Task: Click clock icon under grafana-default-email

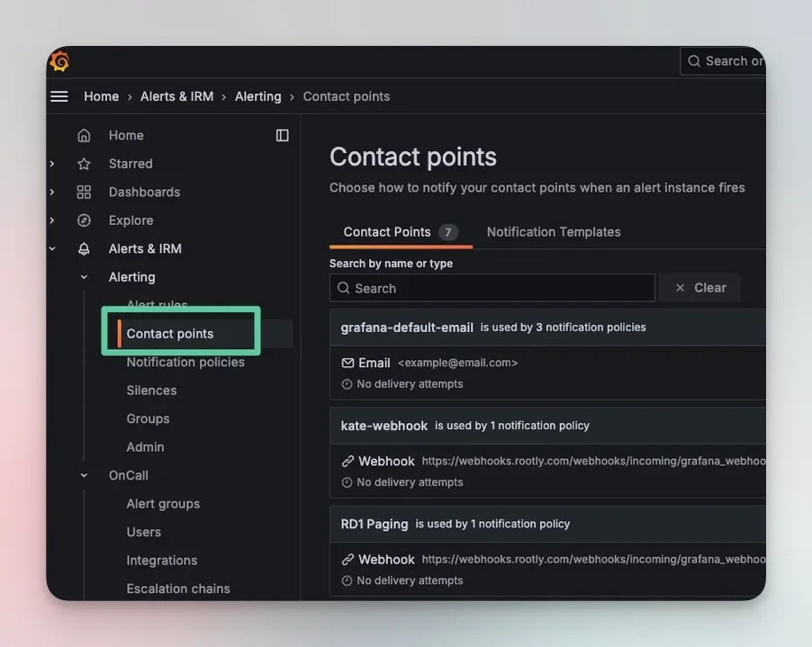Action: coord(347,384)
